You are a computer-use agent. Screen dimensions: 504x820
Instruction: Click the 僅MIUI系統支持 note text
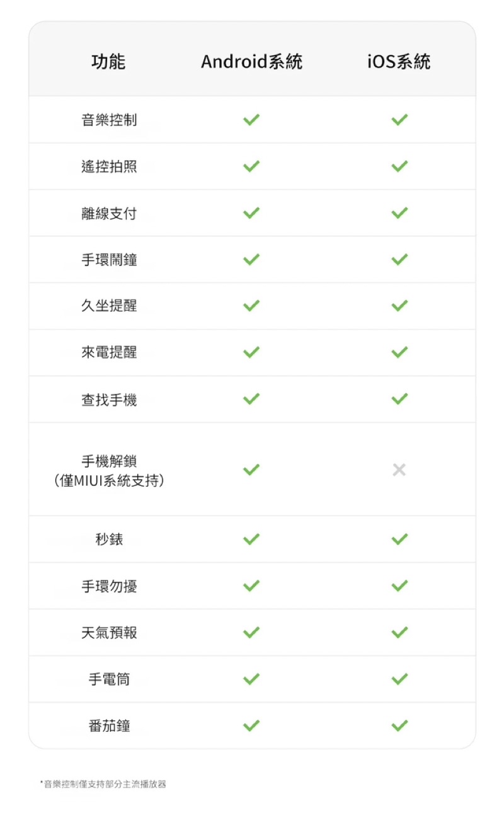coord(109,482)
